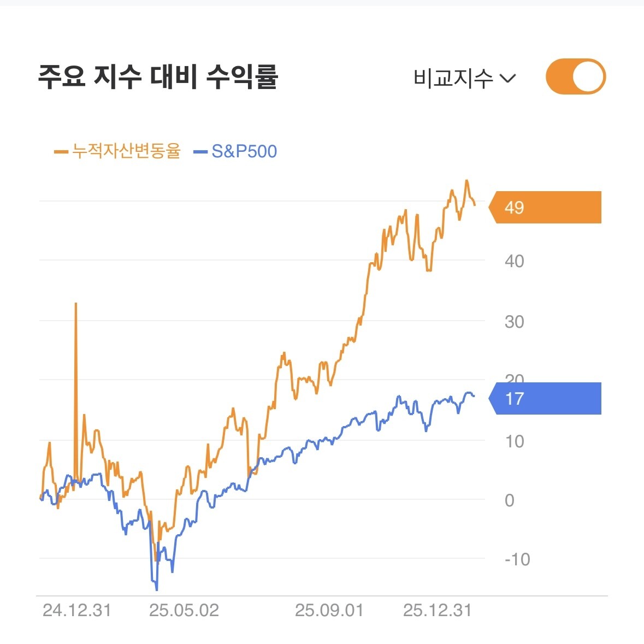Click the 40 y-axis label
644x644 pixels.
coord(514,261)
